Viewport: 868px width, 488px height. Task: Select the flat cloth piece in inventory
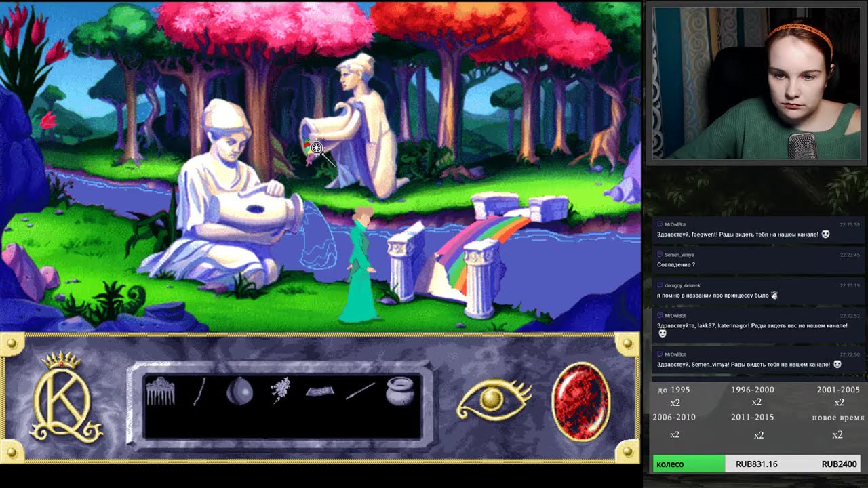(x=319, y=391)
